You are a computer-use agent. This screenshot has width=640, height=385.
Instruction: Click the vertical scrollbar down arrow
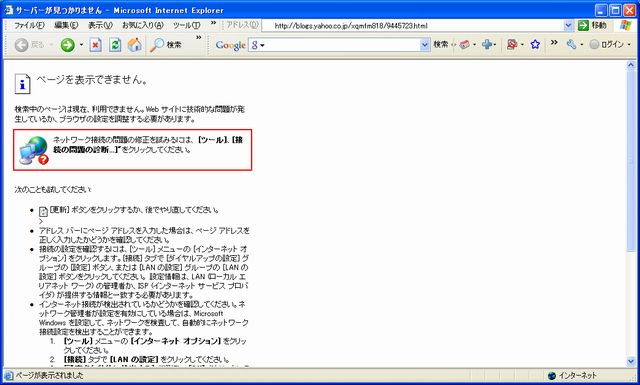tap(631, 361)
